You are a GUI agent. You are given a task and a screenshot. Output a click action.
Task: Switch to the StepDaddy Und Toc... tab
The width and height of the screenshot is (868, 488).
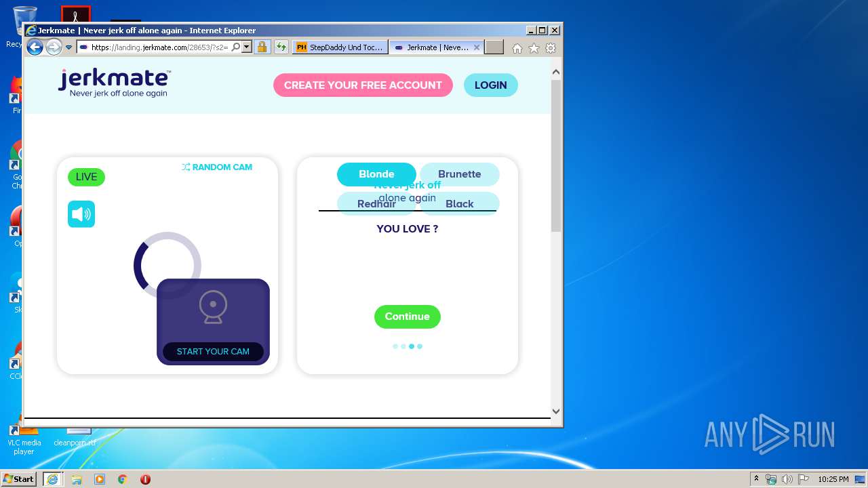[340, 47]
